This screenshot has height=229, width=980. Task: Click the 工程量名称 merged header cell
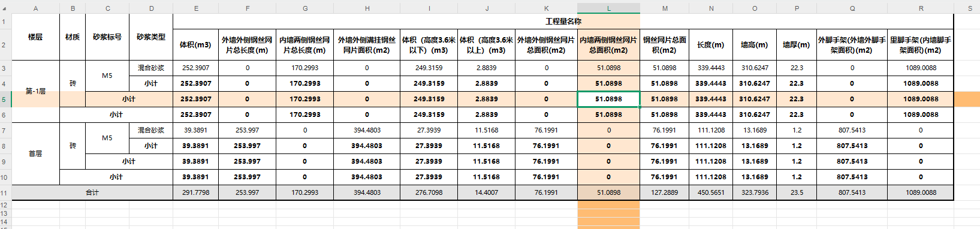563,21
